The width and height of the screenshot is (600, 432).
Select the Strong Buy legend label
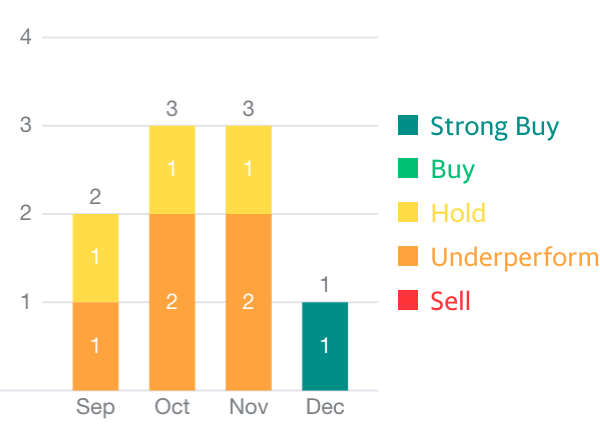tap(494, 126)
